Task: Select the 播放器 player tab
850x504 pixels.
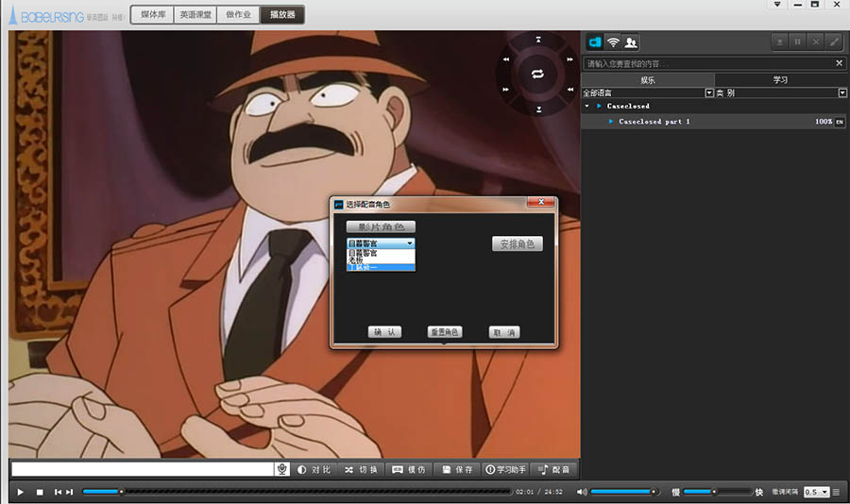Action: (x=281, y=15)
